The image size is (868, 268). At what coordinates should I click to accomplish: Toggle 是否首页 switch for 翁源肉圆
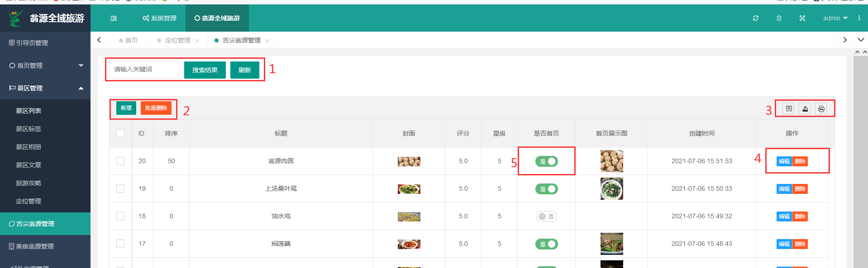[547, 161]
